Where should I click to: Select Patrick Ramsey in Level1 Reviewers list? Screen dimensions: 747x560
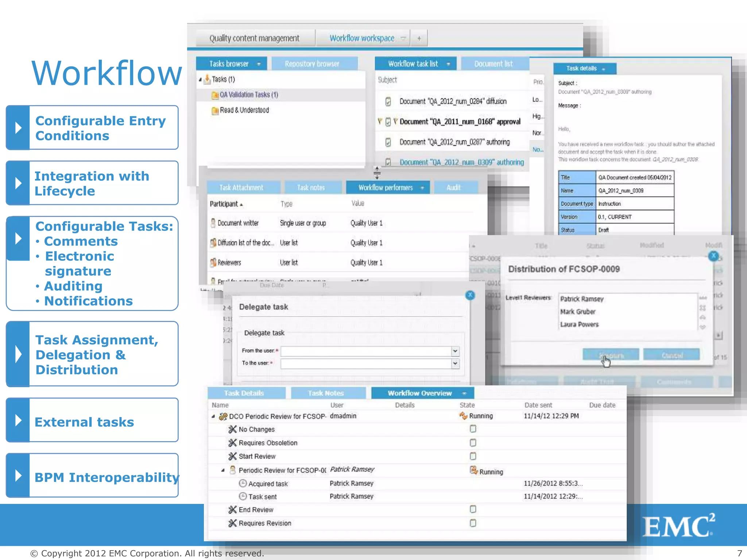click(582, 299)
